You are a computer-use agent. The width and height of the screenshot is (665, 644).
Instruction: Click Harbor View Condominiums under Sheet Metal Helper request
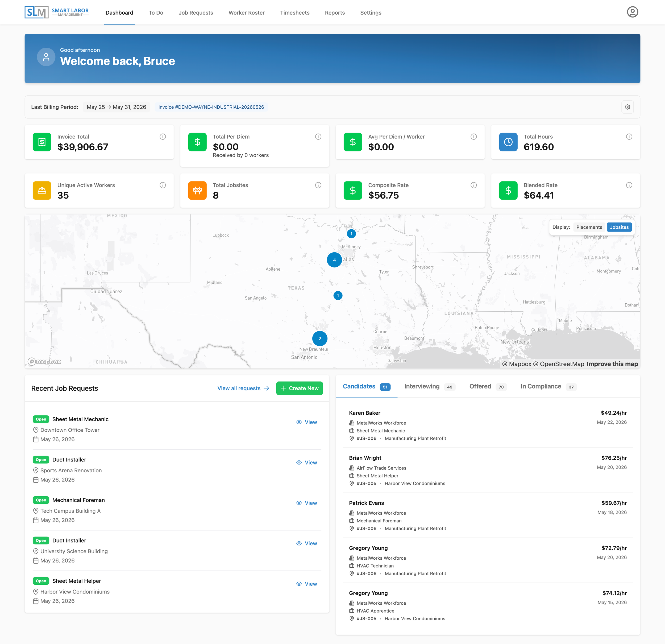click(75, 591)
